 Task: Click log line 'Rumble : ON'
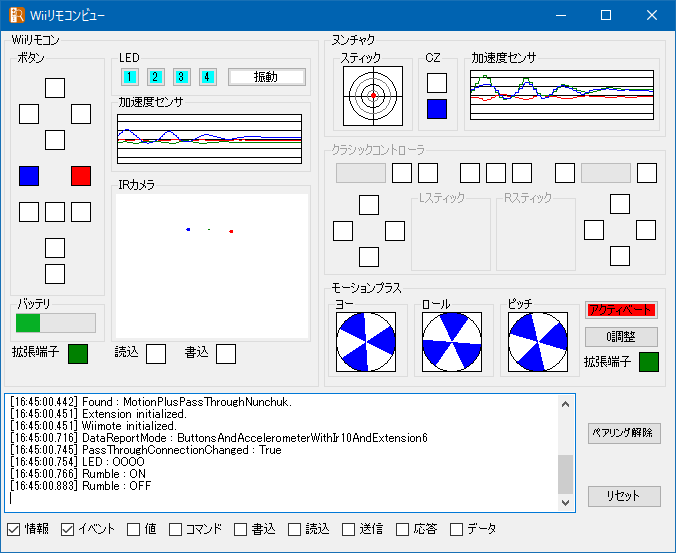click(78, 474)
